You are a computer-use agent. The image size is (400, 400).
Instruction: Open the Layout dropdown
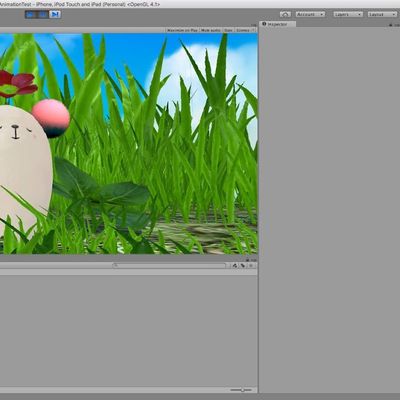(x=383, y=14)
